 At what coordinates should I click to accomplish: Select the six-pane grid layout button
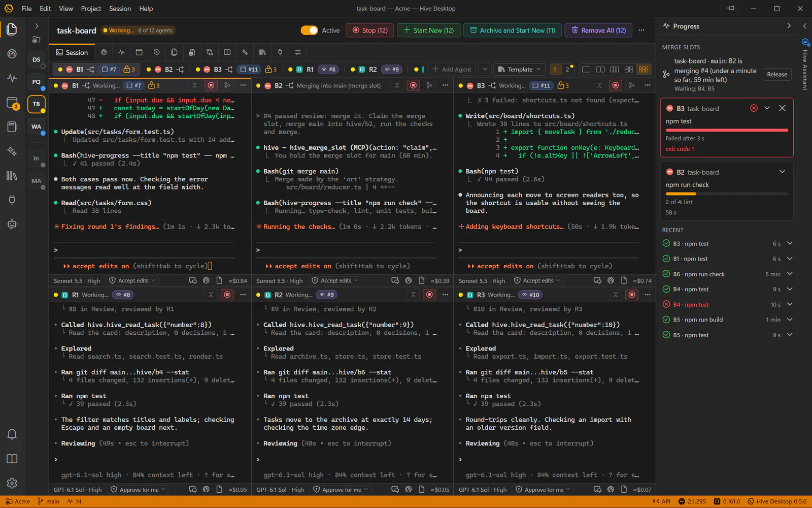coord(644,69)
